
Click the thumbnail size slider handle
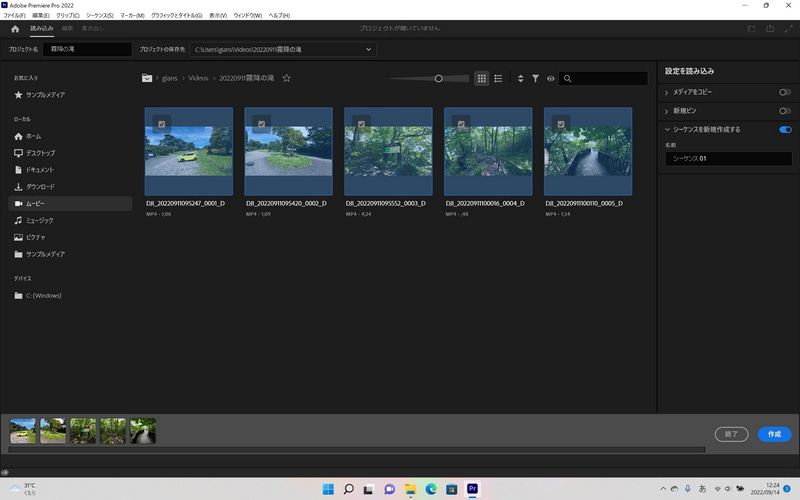click(438, 78)
